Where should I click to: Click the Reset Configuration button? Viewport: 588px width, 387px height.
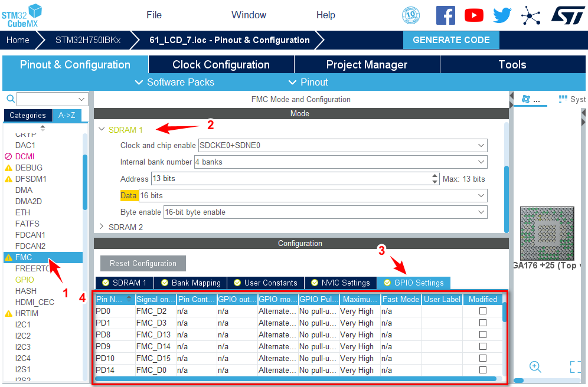143,263
